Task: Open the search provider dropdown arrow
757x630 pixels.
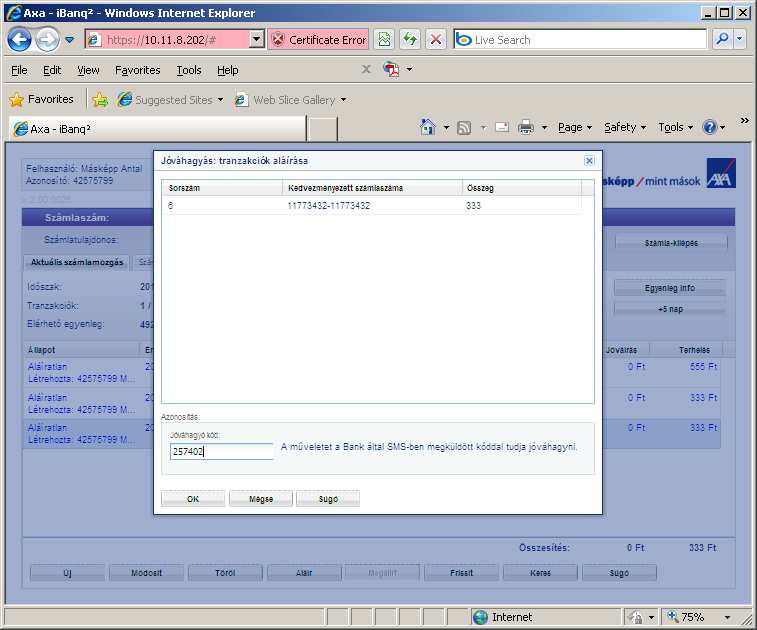Action: coord(740,40)
